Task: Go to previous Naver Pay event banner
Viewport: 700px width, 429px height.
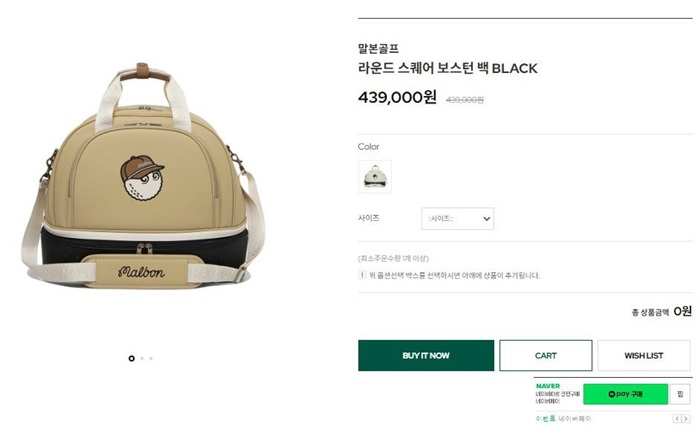Action: [x=677, y=418]
